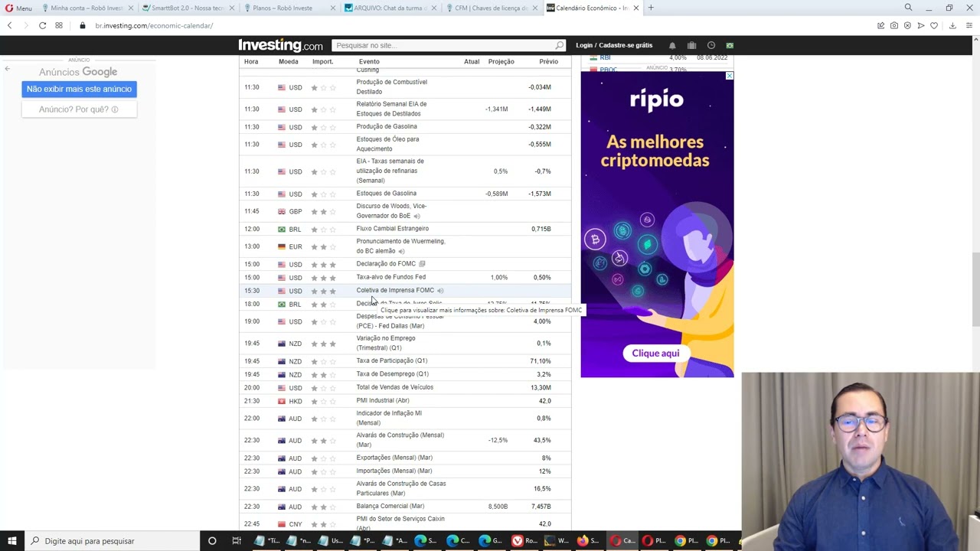Click the Projeção column header
980x551 pixels.
501,61
